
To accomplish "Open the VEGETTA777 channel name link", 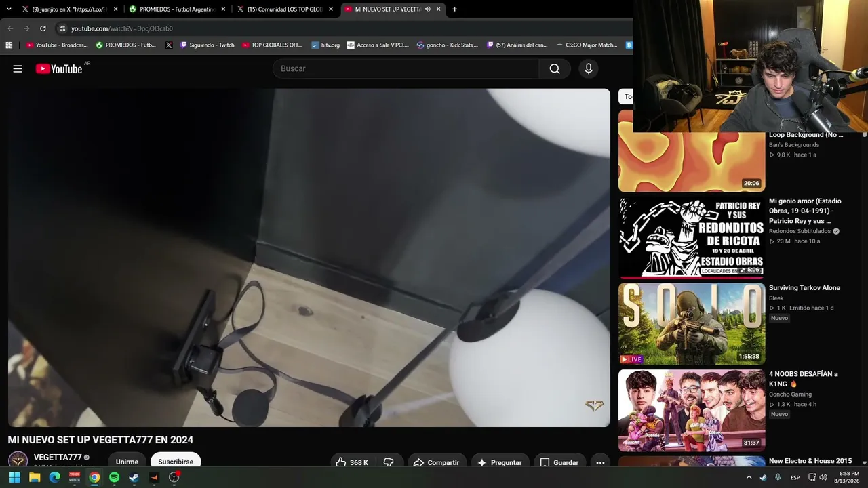I will click(58, 457).
